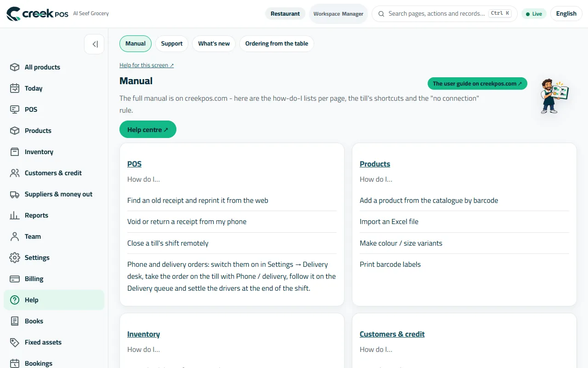
Task: Collapse the sidebar with the arrow icon
Action: click(95, 44)
